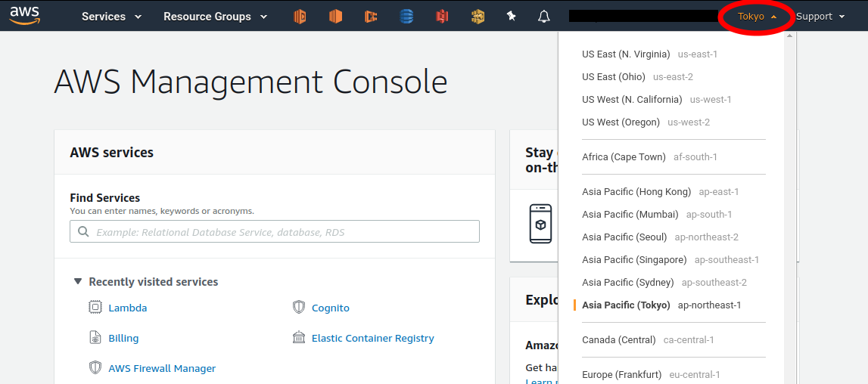The width and height of the screenshot is (868, 384).
Task: Collapse the Tokyo region selector
Action: pos(758,17)
